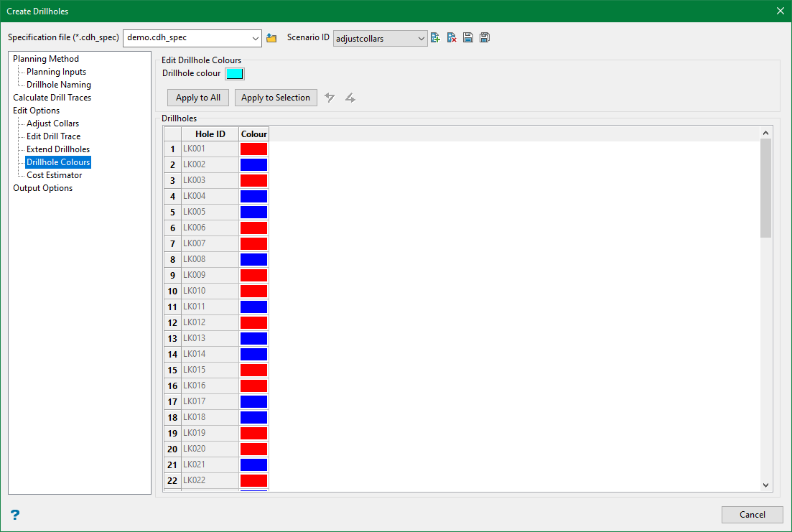Screen dimensions: 792x532
Task: Click the top-left corner cell of the drillholes grid
Action: coord(173,134)
